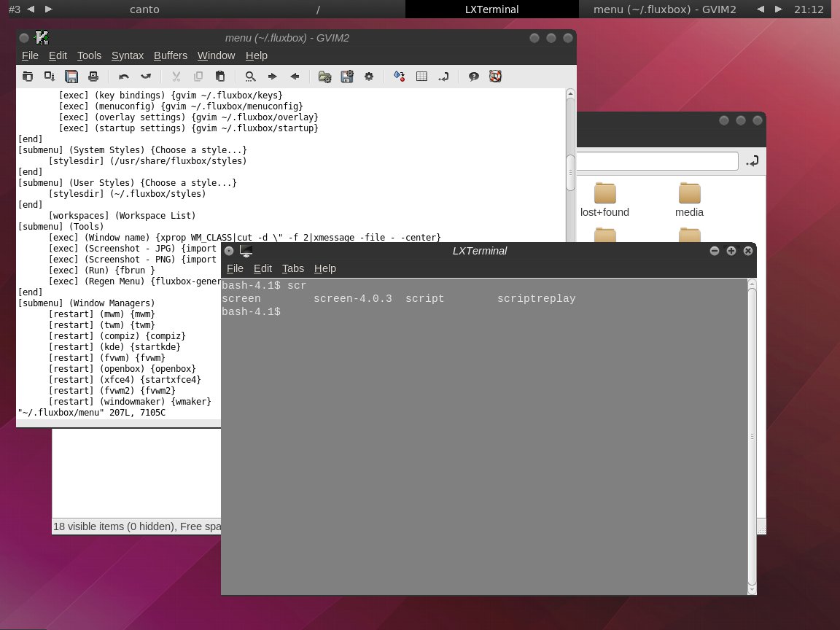Image resolution: width=840 pixels, height=630 pixels.
Task: Click the Save session disk-with-gear icon
Action: coord(347,77)
